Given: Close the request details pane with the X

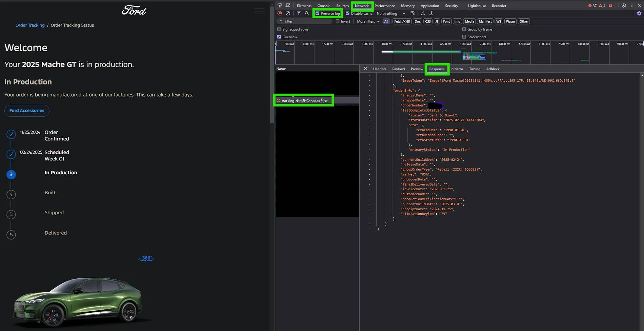Looking at the screenshot, I should coord(365,69).
